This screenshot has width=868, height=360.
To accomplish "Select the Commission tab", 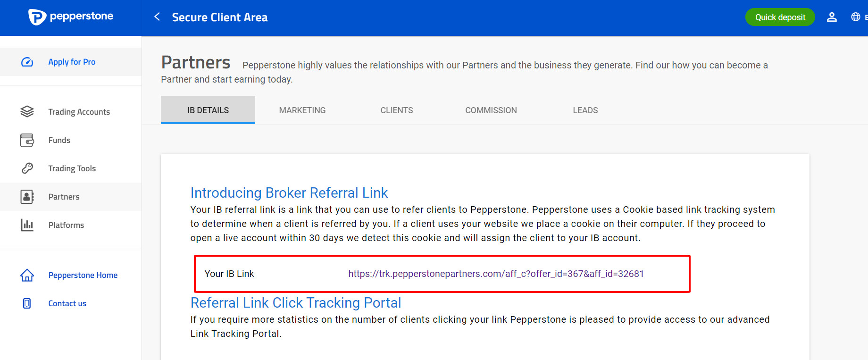I will pos(491,110).
